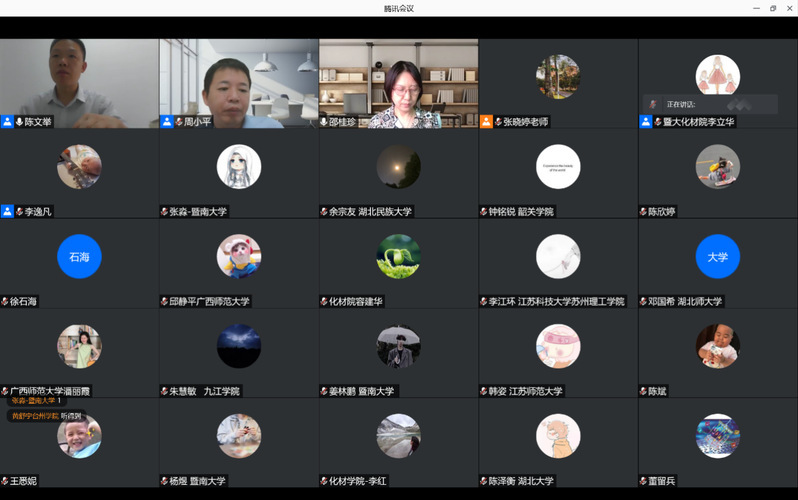Click the blue 石海 avatar circle
Viewport: 798px width, 500px height.
click(79, 257)
